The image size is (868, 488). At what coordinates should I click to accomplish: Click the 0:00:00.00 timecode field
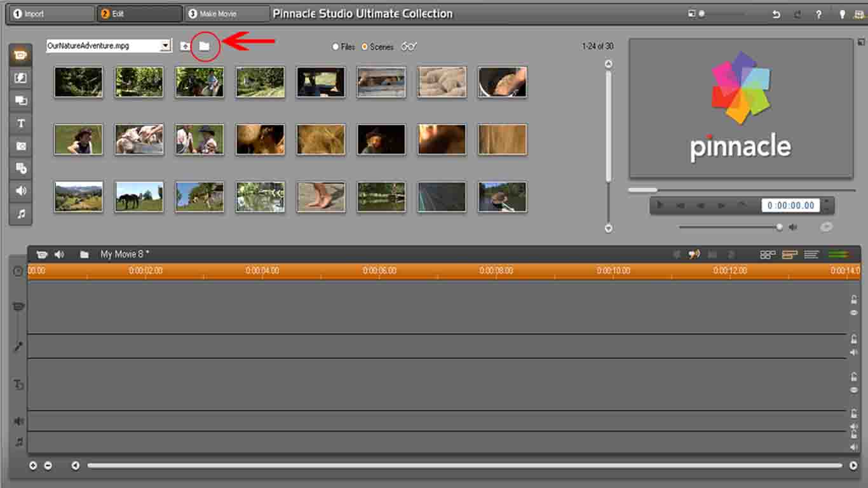[x=790, y=205]
